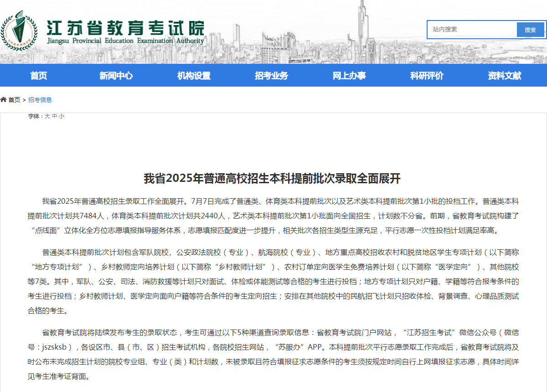Click the blue 搜索 button
This screenshot has width=547, height=392.
coord(530,30)
